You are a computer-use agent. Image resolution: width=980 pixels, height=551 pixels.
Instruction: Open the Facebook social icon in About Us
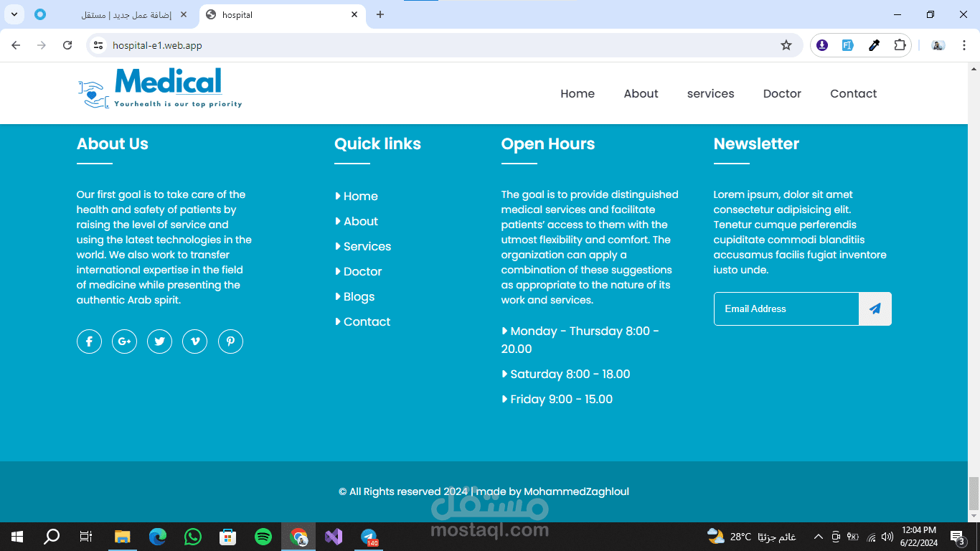tap(89, 342)
